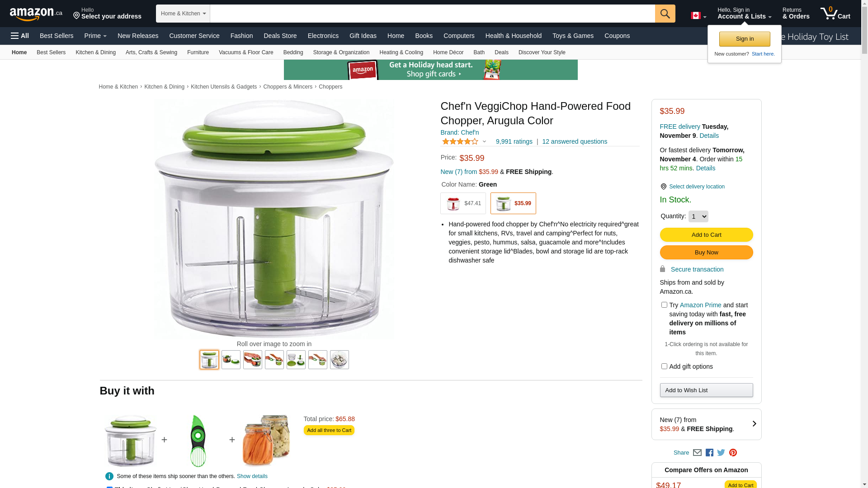Open the All hamburger menu
Screen dimensions: 868x488
click(20, 36)
